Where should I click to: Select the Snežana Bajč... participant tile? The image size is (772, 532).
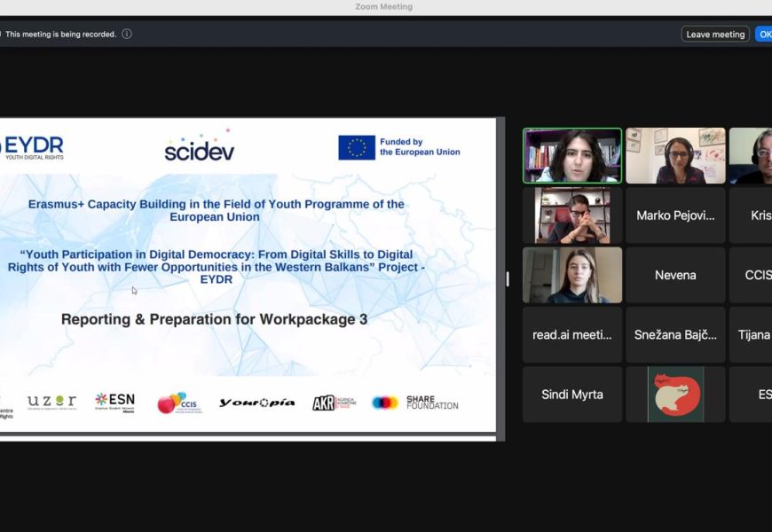(675, 334)
